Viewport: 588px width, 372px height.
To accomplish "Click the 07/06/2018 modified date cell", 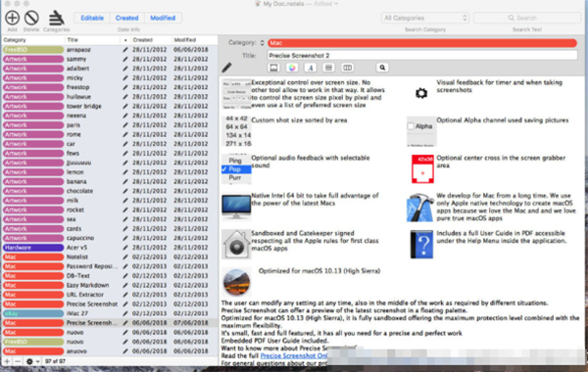I will coord(190,322).
